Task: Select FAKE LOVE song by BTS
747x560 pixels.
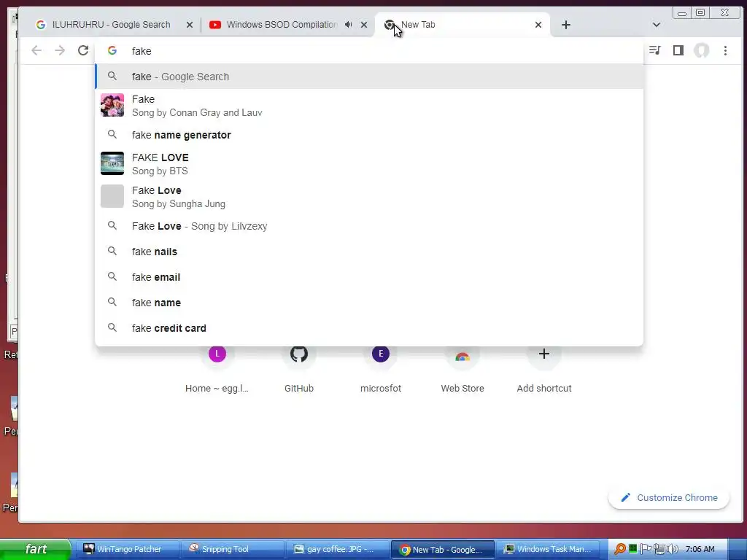Action: 369,164
